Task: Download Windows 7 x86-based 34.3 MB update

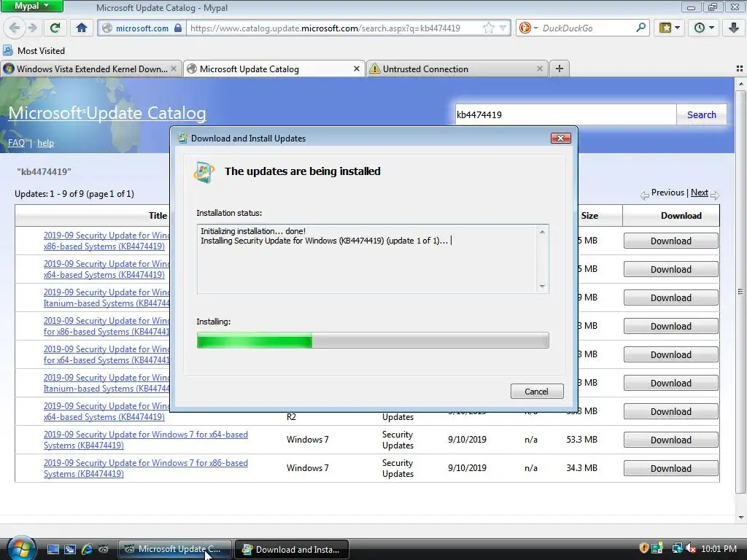Action: point(671,469)
